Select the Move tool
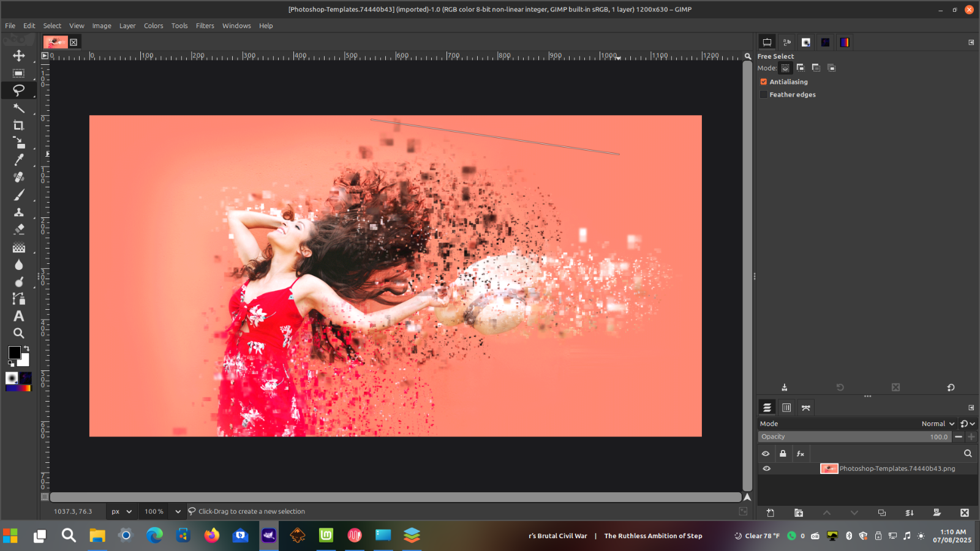980x551 pixels. point(19,56)
